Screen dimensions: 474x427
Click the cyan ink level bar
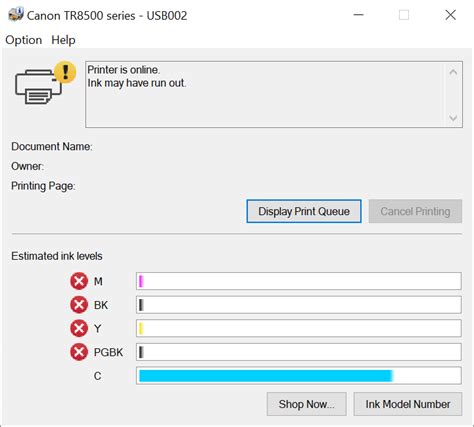pyautogui.click(x=299, y=376)
